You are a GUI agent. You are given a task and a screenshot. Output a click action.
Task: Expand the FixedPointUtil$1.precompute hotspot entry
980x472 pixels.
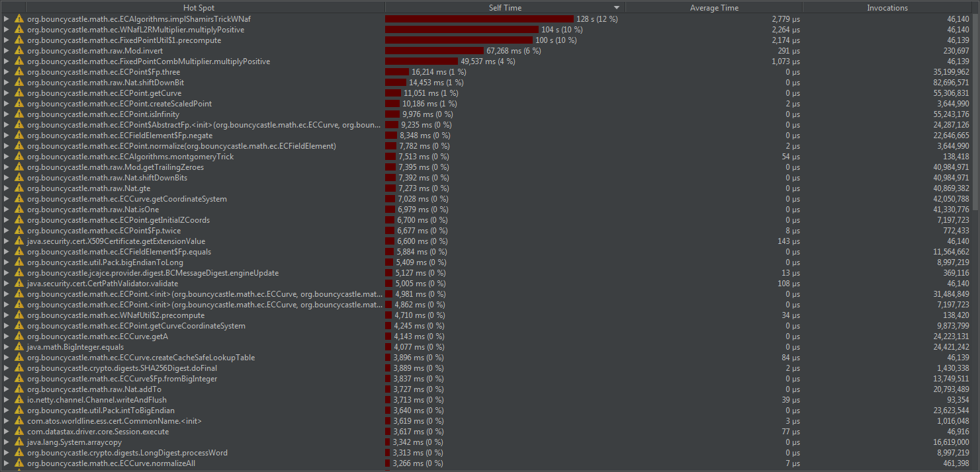7,40
